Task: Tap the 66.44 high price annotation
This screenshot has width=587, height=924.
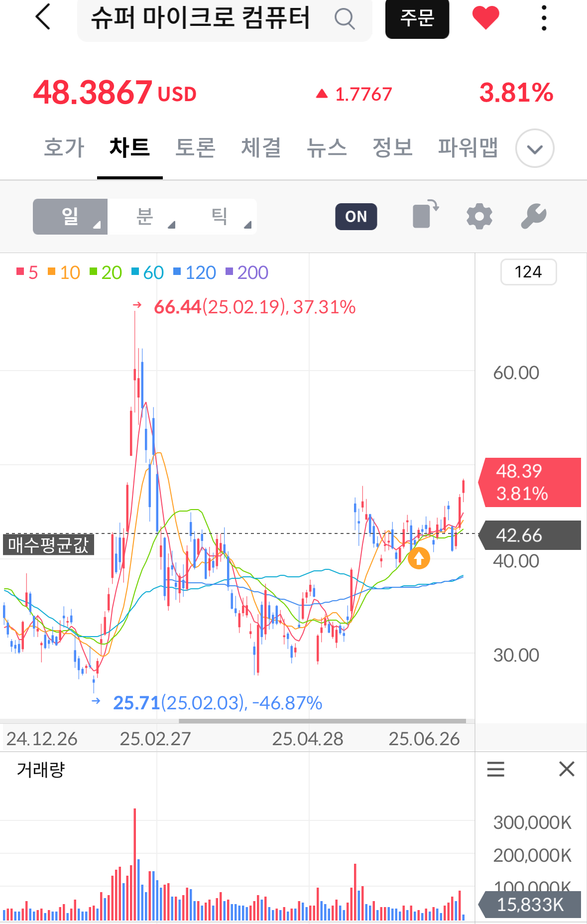Action: click(x=254, y=307)
